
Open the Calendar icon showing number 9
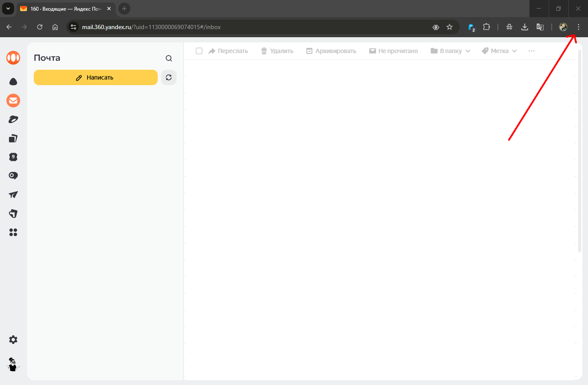[x=13, y=157]
